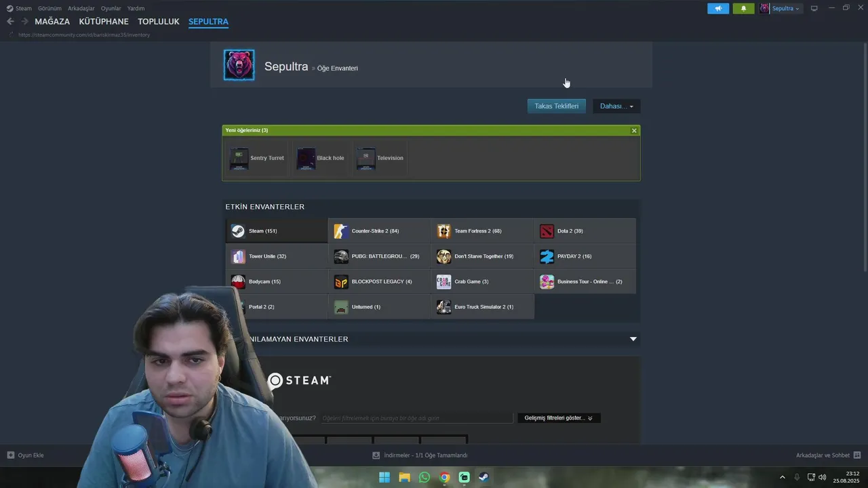Expand the collapsed inventories arrow

(633, 339)
